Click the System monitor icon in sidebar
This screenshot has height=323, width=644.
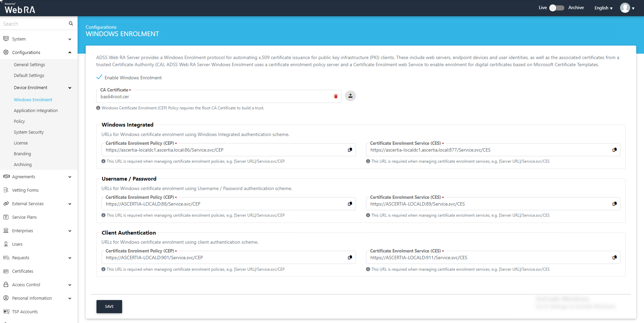click(x=6, y=39)
